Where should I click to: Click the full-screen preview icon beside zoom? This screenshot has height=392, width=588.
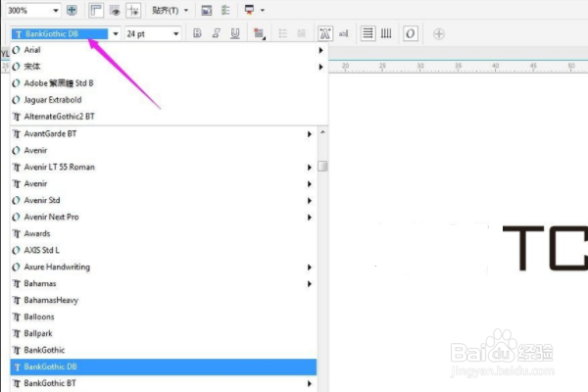(x=72, y=10)
